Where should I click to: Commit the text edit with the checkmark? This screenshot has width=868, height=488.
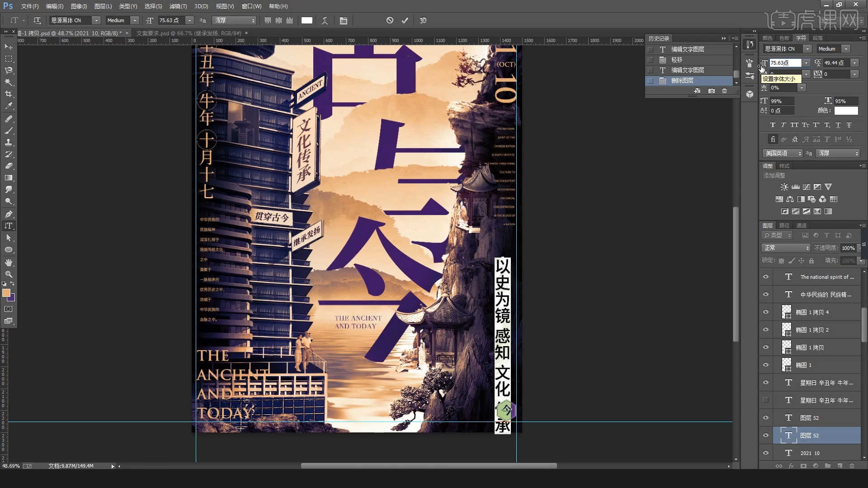(405, 20)
